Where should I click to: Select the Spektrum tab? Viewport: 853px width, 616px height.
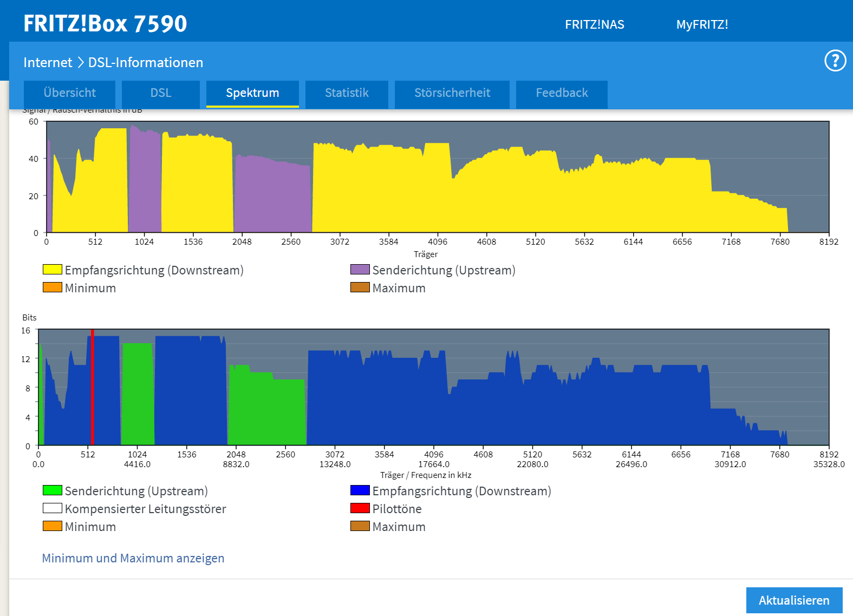252,93
